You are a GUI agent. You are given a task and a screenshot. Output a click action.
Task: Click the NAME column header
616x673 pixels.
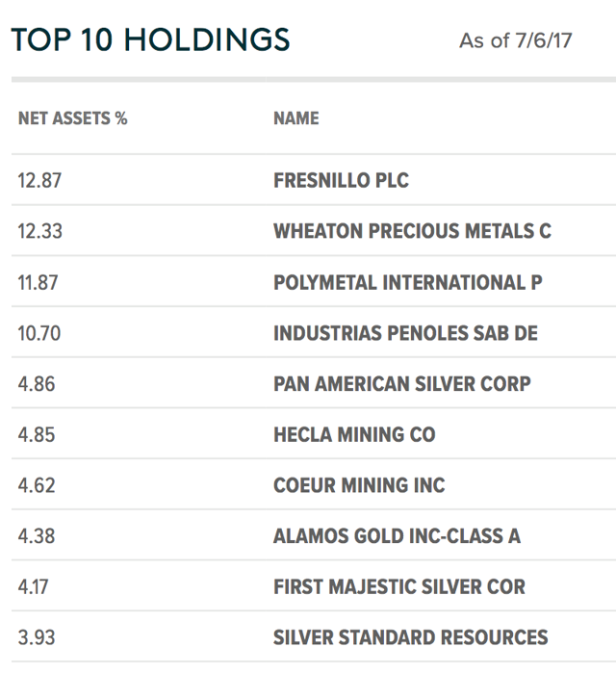pos(296,118)
